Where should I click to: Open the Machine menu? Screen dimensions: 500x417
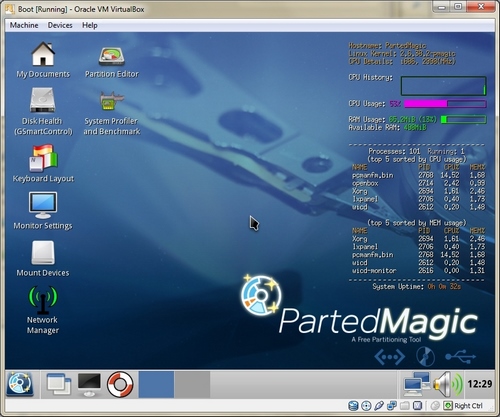click(24, 25)
